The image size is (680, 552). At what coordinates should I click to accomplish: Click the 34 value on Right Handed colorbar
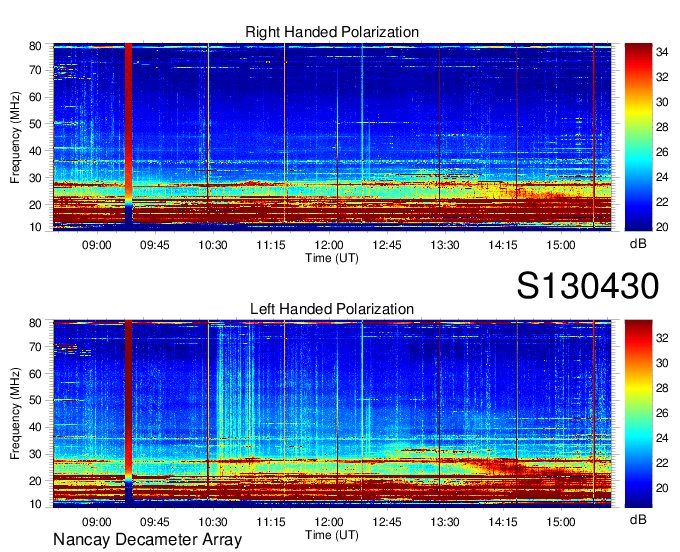click(662, 52)
